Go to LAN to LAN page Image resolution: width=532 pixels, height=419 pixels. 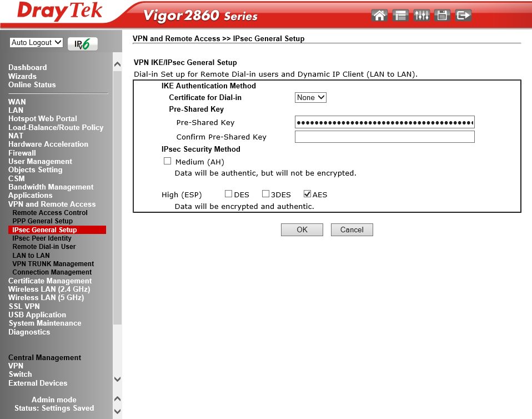click(31, 255)
